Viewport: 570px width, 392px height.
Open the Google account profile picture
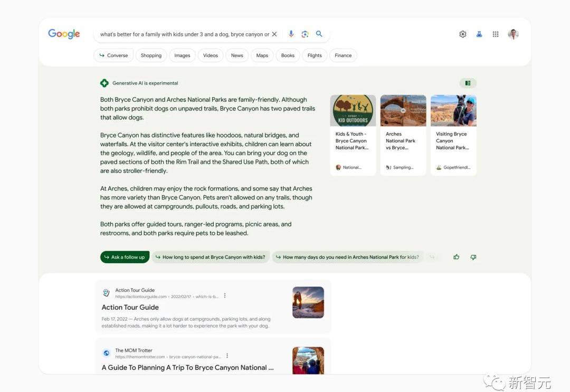tap(513, 34)
